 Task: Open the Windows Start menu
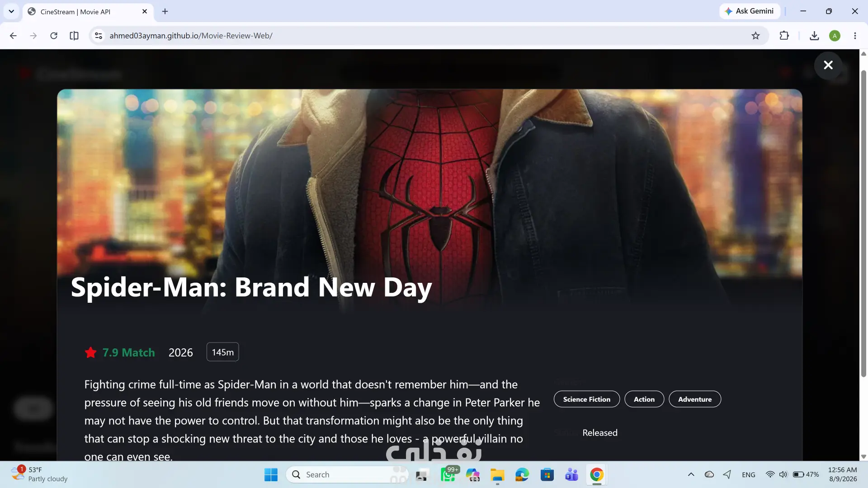pos(271,474)
